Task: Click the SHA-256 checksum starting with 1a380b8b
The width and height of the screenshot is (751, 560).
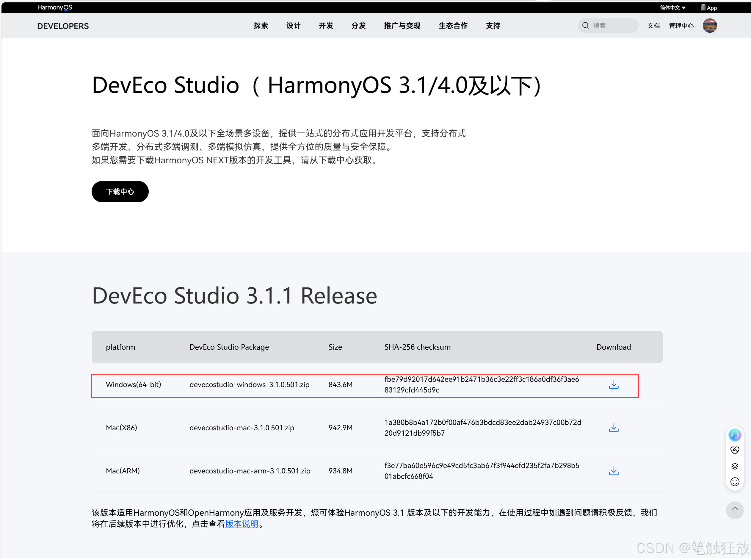Action: [x=483, y=428]
